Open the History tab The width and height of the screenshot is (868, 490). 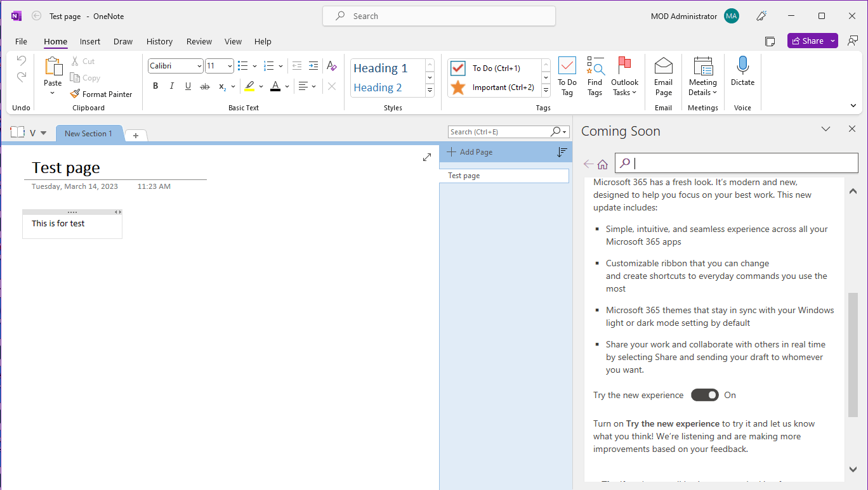(159, 41)
